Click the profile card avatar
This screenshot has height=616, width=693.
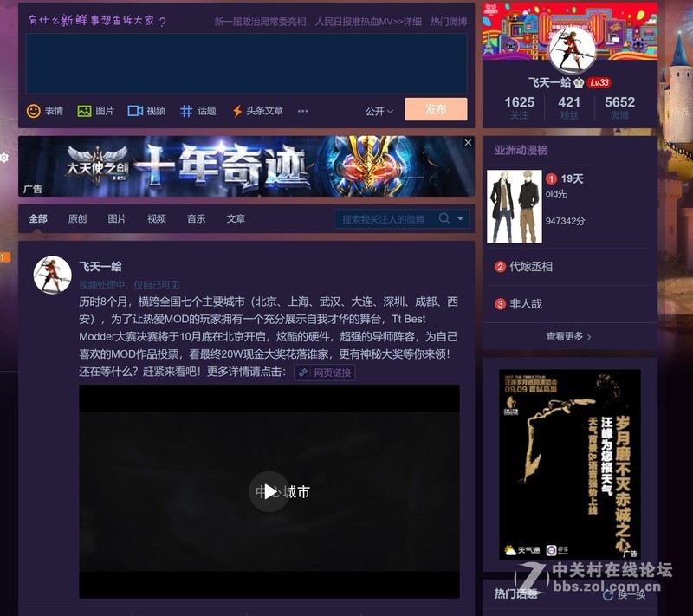[x=571, y=49]
